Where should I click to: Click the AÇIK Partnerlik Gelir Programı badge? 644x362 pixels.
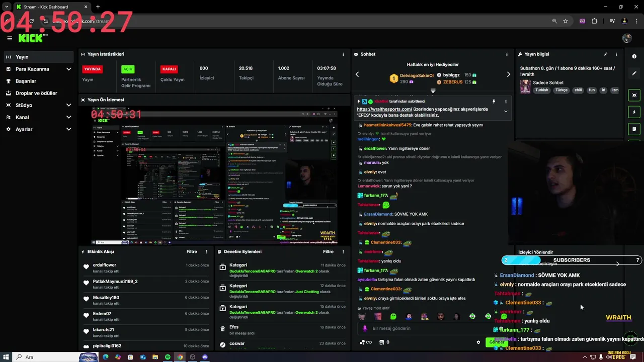point(128,69)
